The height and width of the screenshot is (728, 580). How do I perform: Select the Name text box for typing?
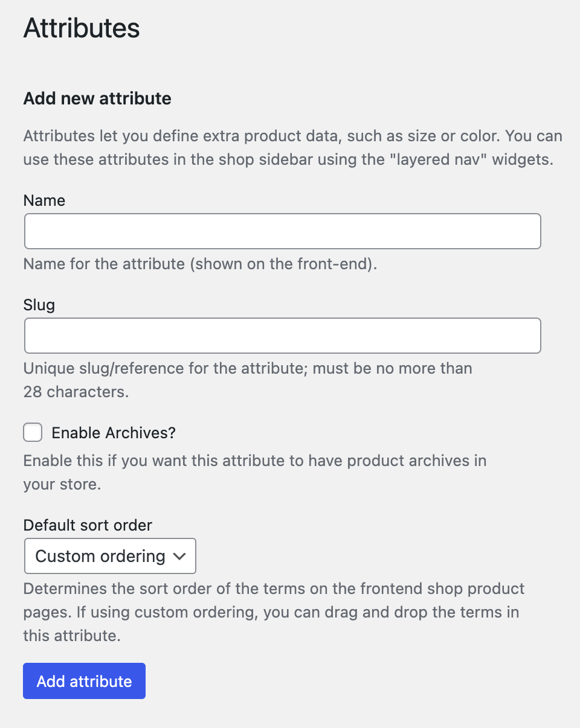point(283,231)
